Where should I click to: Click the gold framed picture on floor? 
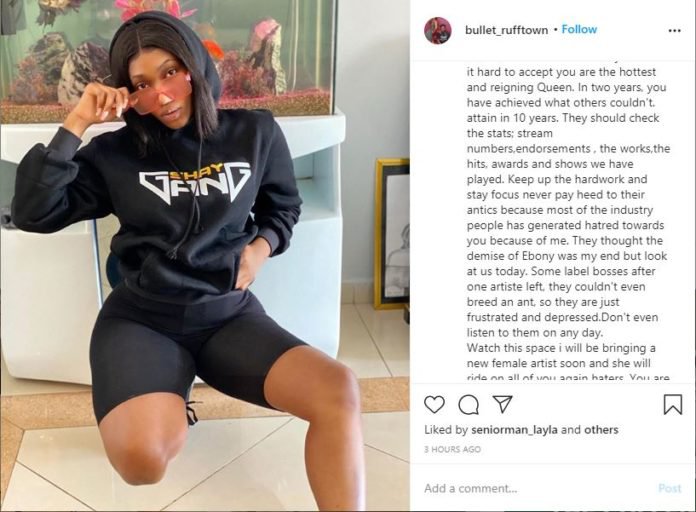(x=392, y=234)
